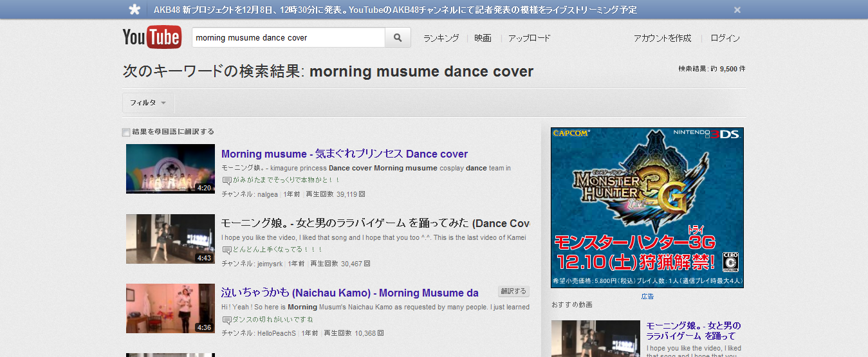Viewport: 868px width, 357px height.
Task: Click the YouTube logo
Action: click(x=152, y=37)
